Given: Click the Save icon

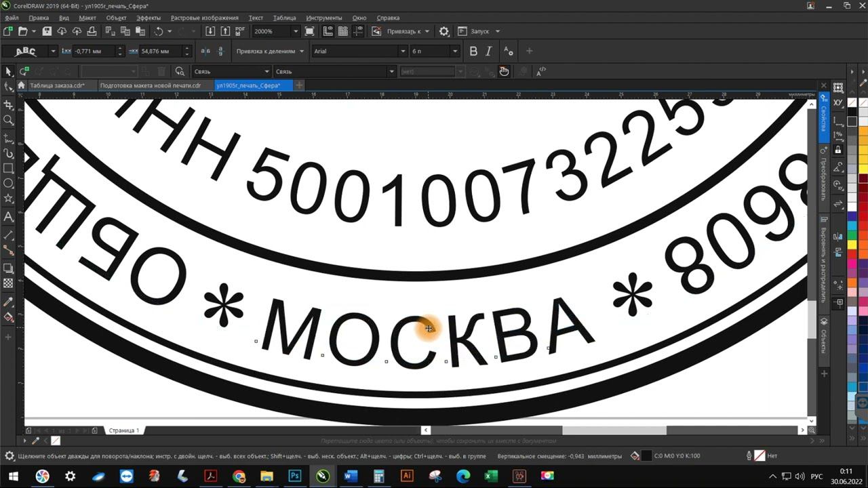Looking at the screenshot, I should 47,31.
